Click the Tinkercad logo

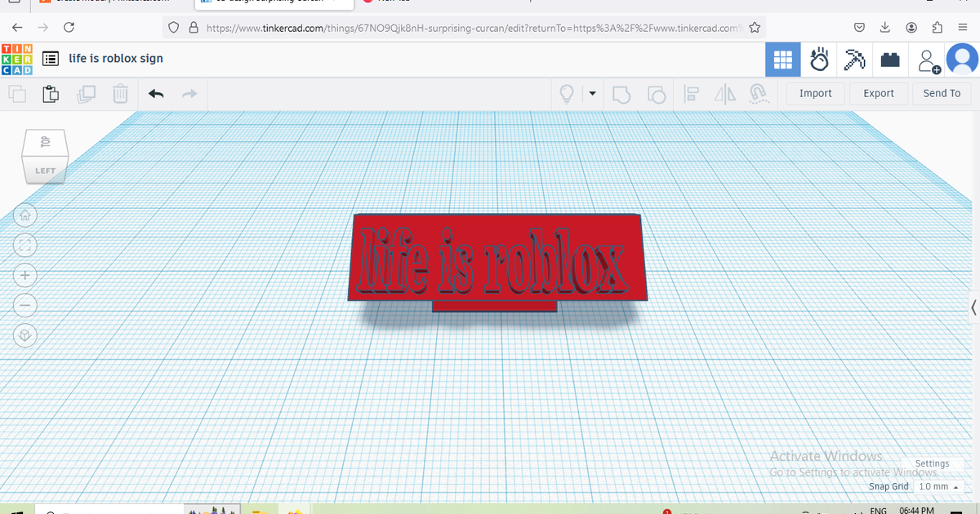17,59
